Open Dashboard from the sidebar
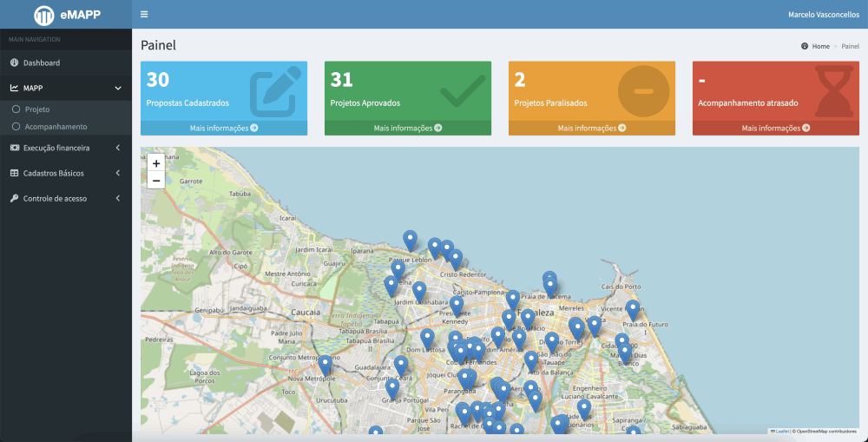Image resolution: width=868 pixels, height=442 pixels. tap(42, 63)
